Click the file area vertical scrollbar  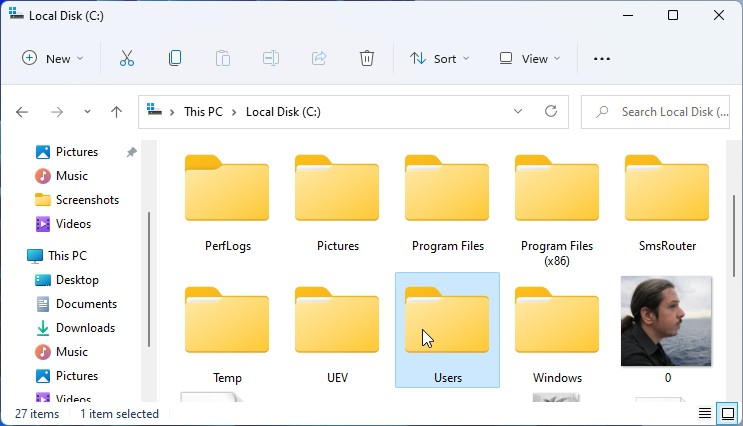(x=734, y=236)
